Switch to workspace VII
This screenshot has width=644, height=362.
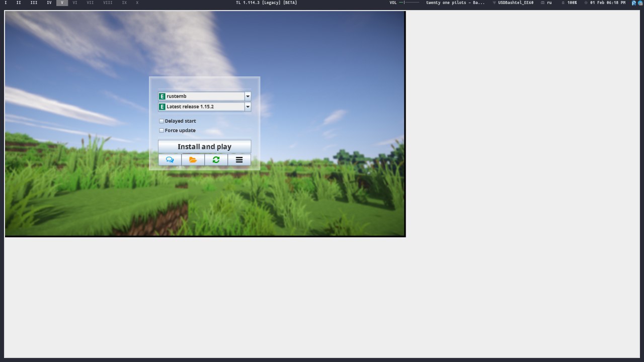(90, 3)
